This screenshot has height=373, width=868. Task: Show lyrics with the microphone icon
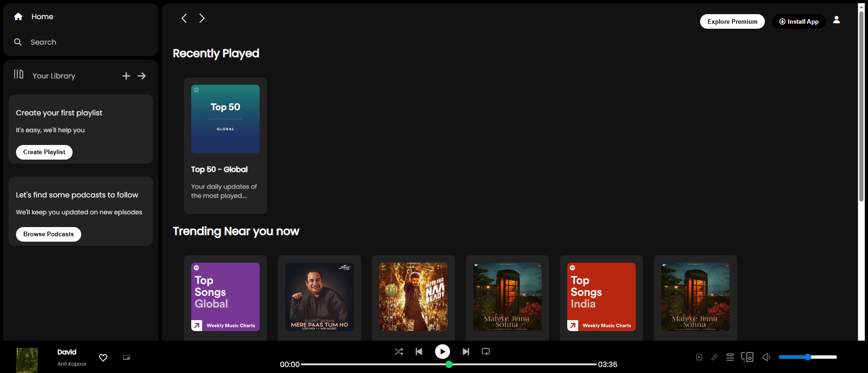tap(715, 357)
